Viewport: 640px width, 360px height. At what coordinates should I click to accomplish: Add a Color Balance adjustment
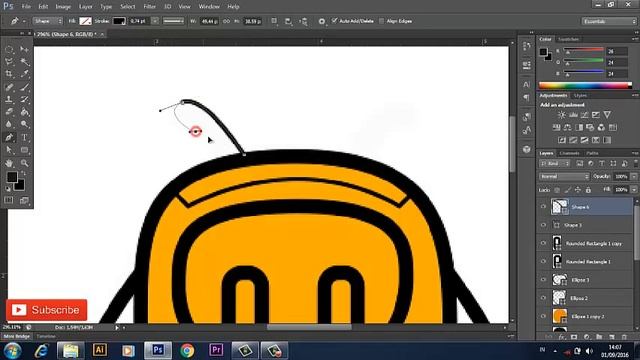click(568, 128)
